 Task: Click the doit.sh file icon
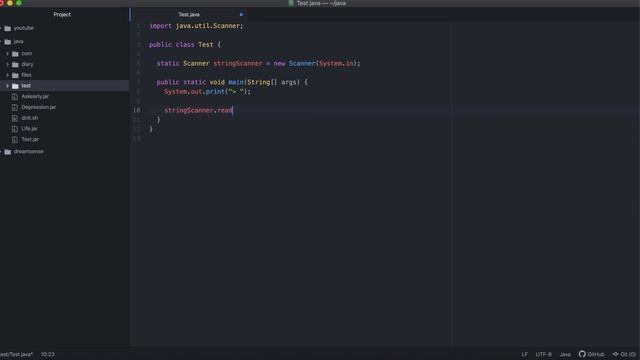15,118
